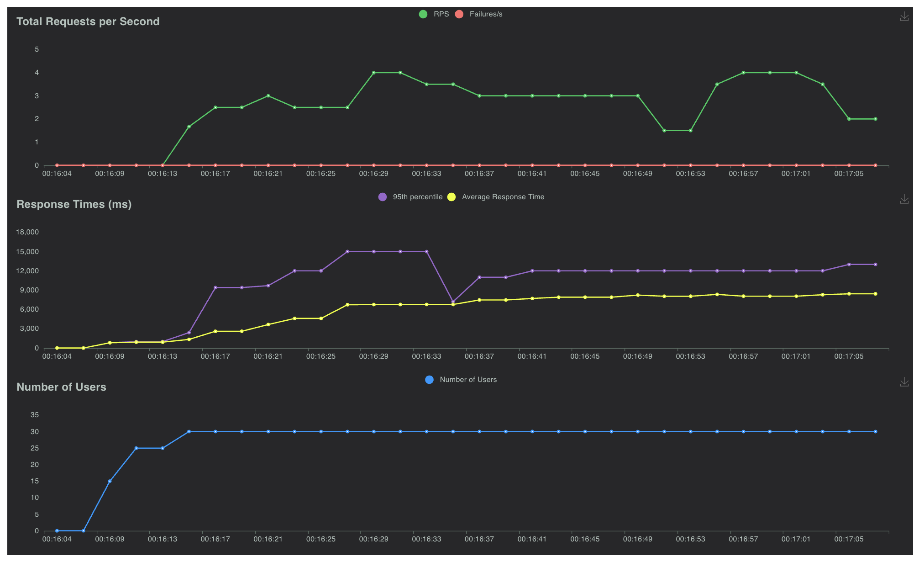Toggle the Average Response Time legend series
This screenshot has width=924, height=562.
tap(496, 197)
